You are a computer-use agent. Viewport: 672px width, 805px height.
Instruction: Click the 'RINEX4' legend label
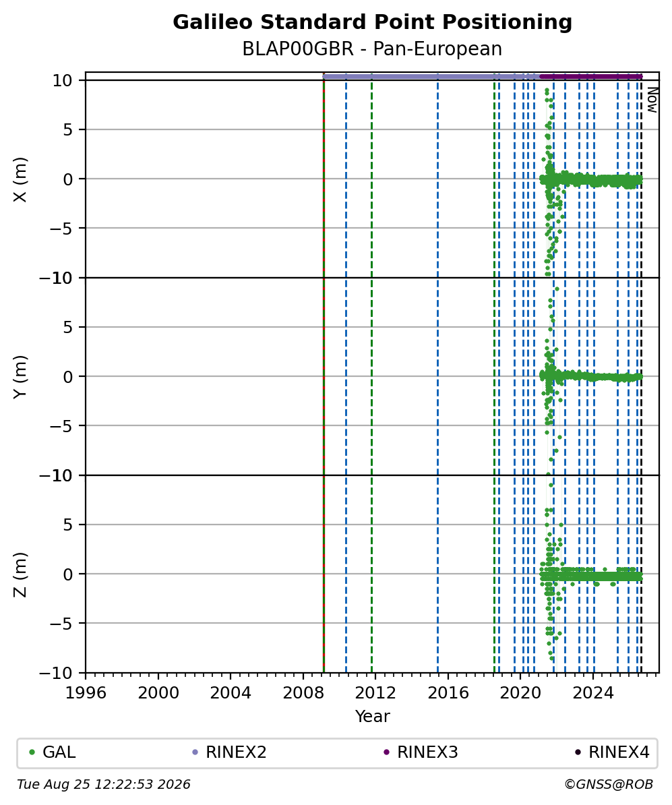(619, 752)
